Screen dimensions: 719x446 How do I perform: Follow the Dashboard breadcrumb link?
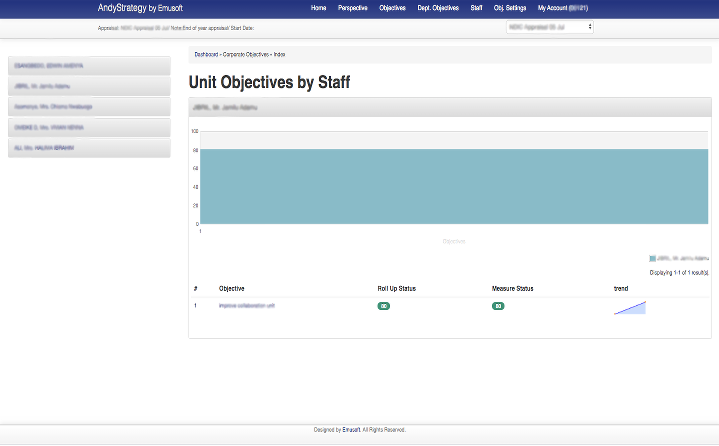pyautogui.click(x=206, y=54)
